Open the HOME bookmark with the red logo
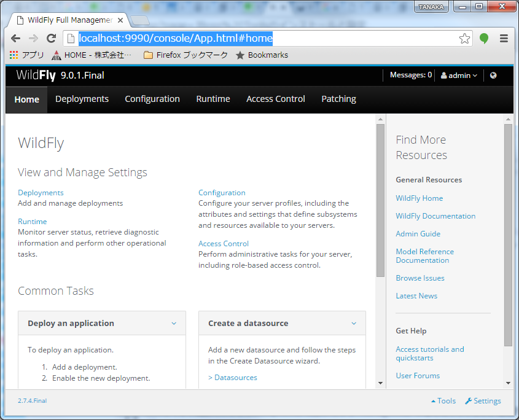 (92, 55)
